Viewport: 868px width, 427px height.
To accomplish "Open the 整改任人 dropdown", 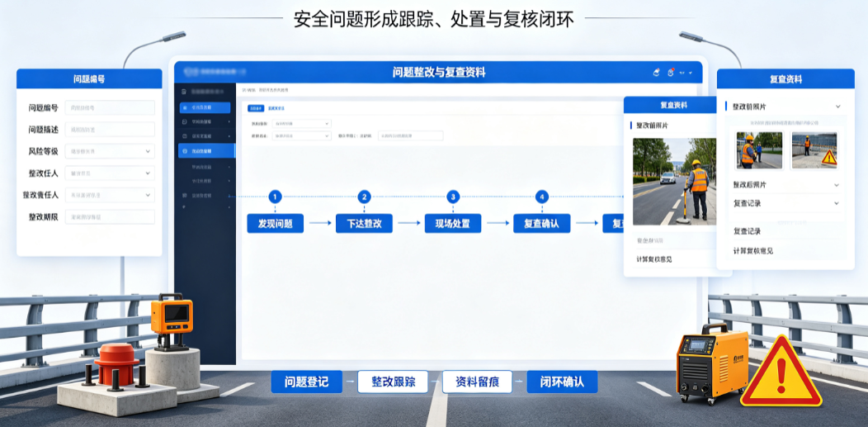I will point(110,173).
